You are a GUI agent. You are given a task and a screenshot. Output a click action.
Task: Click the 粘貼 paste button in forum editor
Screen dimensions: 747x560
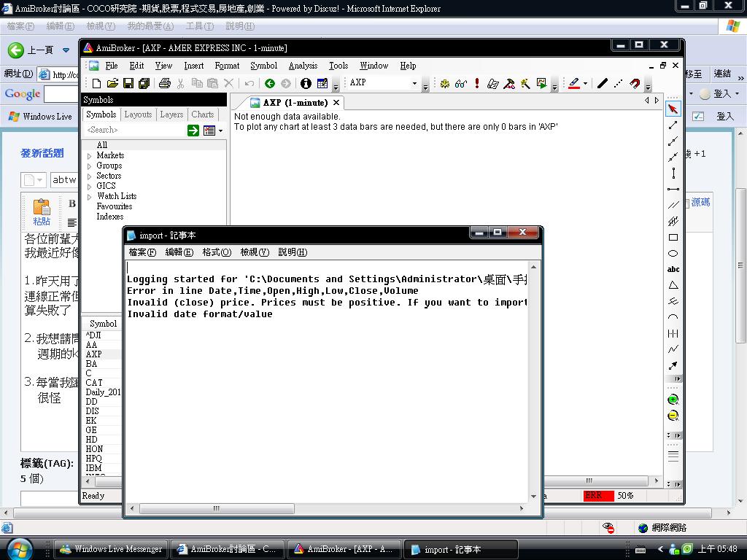tap(42, 212)
